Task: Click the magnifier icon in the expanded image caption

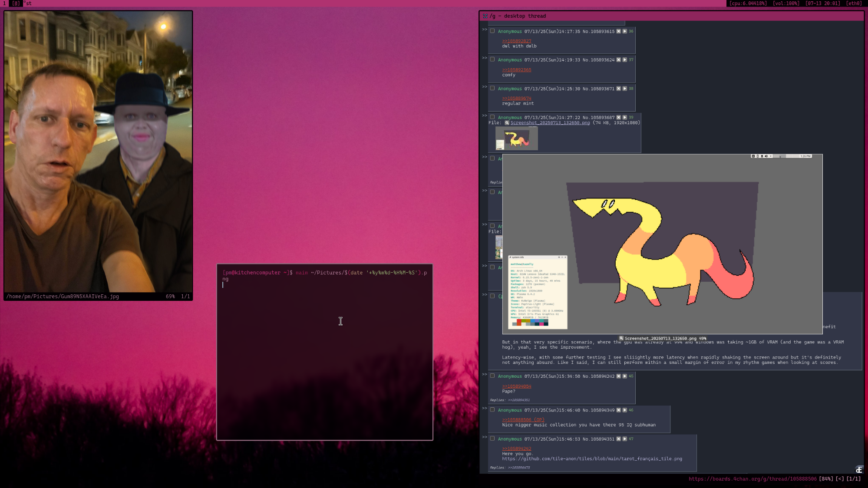Action: pyautogui.click(x=621, y=338)
